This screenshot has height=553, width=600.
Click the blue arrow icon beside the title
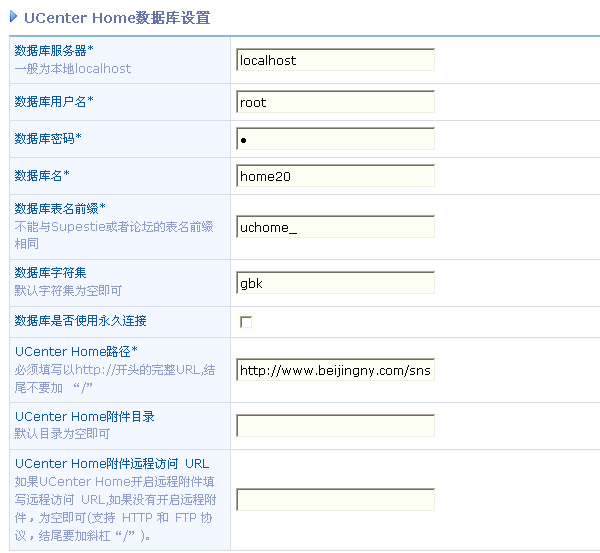pos(13,17)
